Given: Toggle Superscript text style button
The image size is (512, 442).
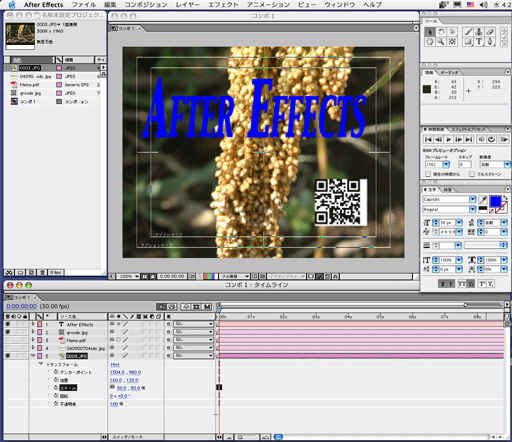Looking at the screenshot, I should pyautogui.click(x=482, y=284).
